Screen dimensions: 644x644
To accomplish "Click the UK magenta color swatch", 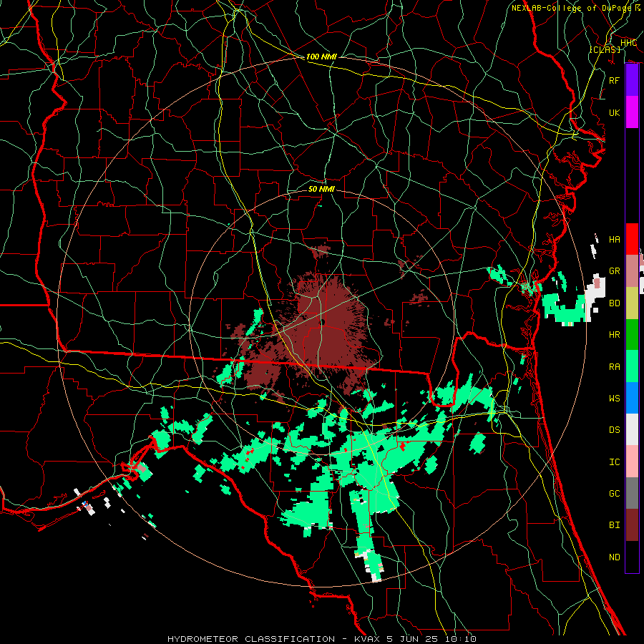I will tap(632, 112).
